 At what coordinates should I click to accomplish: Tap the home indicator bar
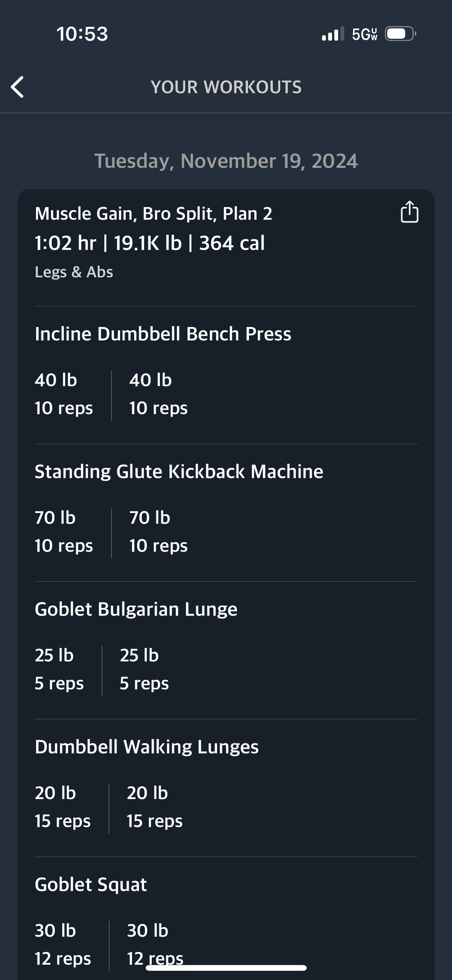point(226,968)
